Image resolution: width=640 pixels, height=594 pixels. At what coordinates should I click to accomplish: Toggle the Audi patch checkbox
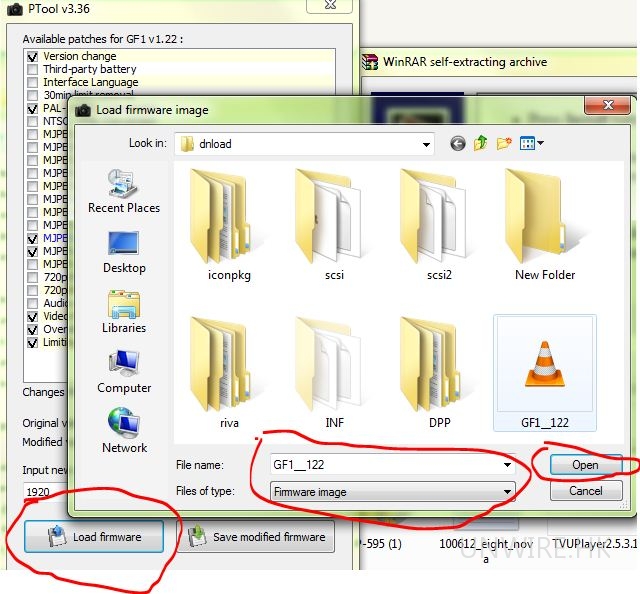pos(32,303)
